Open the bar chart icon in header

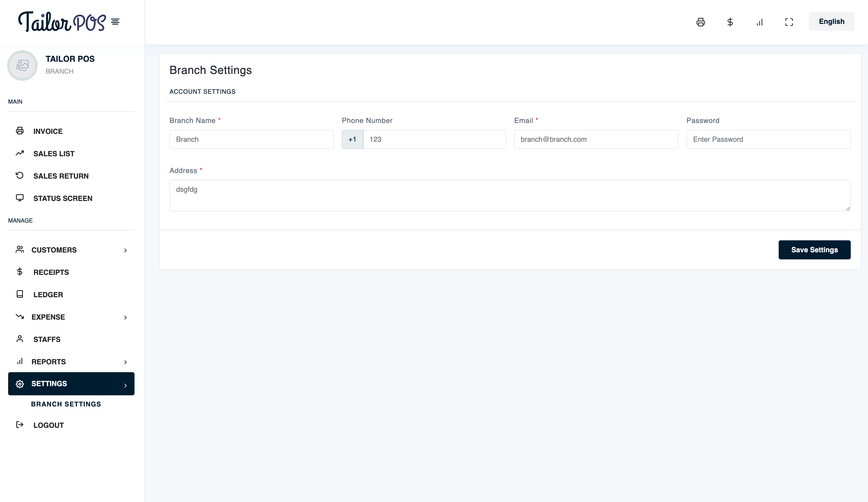click(759, 22)
